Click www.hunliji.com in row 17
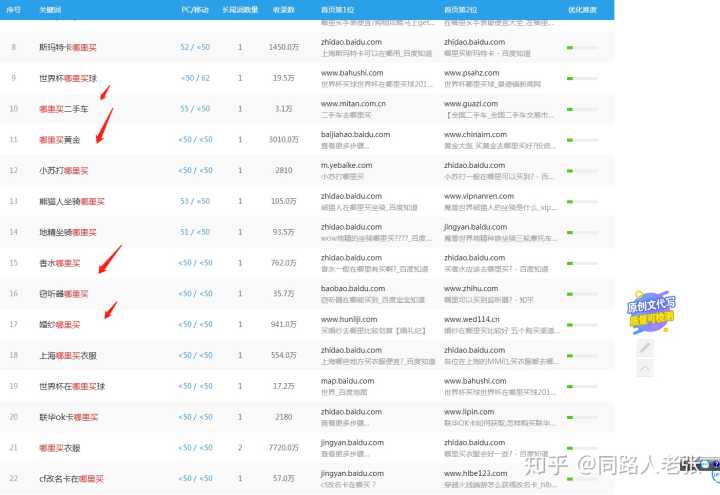Viewport: 720px width, 495px height. tap(349, 319)
